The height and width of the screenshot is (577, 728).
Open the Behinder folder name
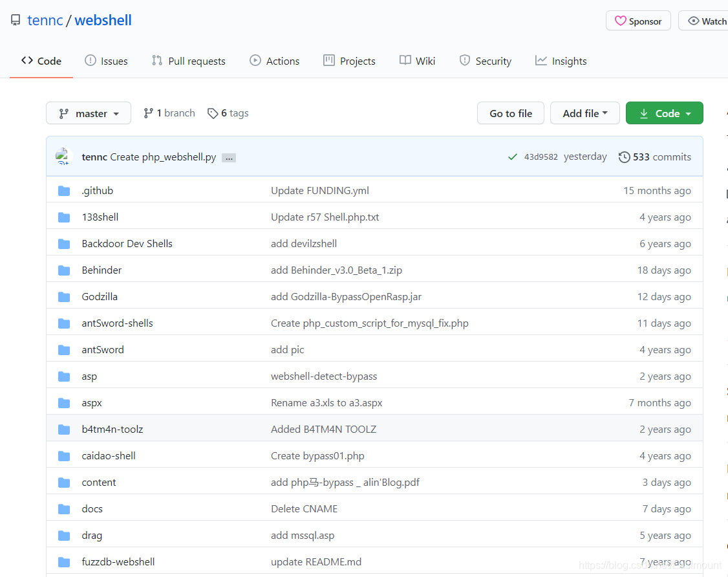[x=102, y=270]
